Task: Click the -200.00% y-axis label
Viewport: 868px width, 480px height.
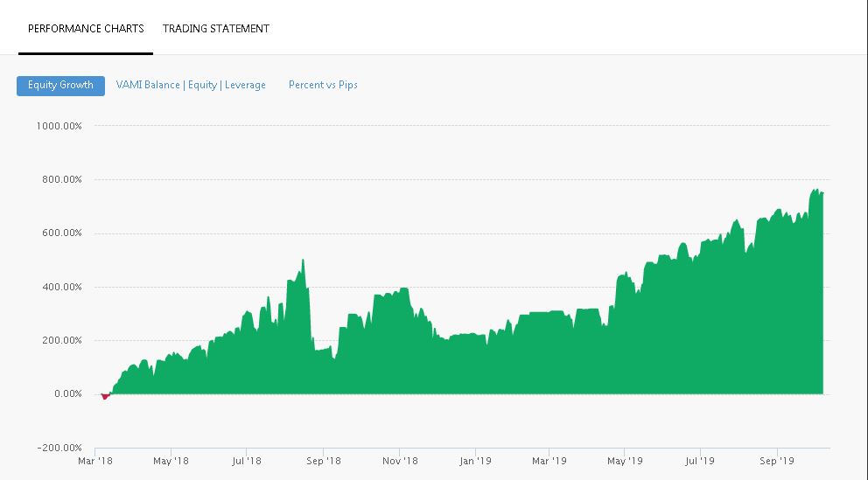Action: (59, 448)
